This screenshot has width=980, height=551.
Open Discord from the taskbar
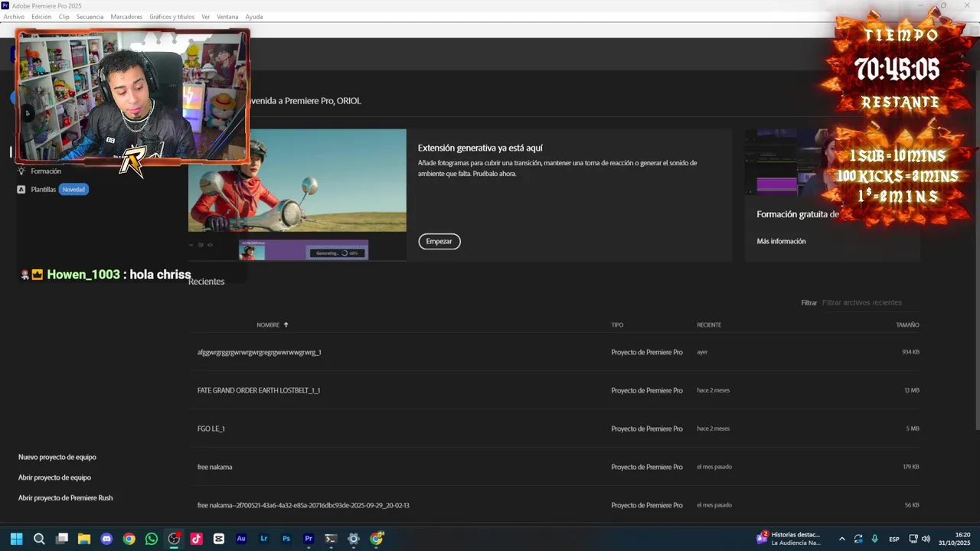[106, 539]
